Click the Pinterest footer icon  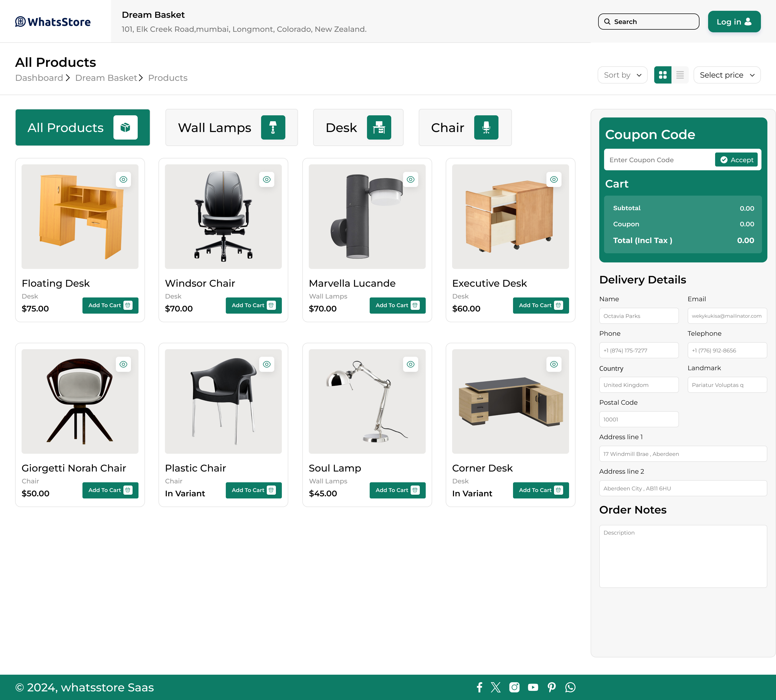(x=552, y=687)
